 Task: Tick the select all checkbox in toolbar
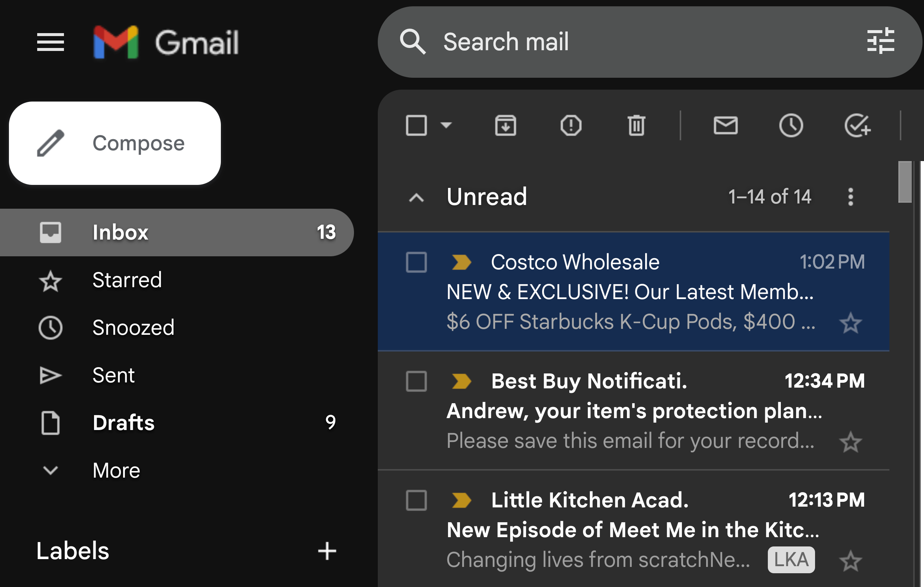[x=416, y=125]
